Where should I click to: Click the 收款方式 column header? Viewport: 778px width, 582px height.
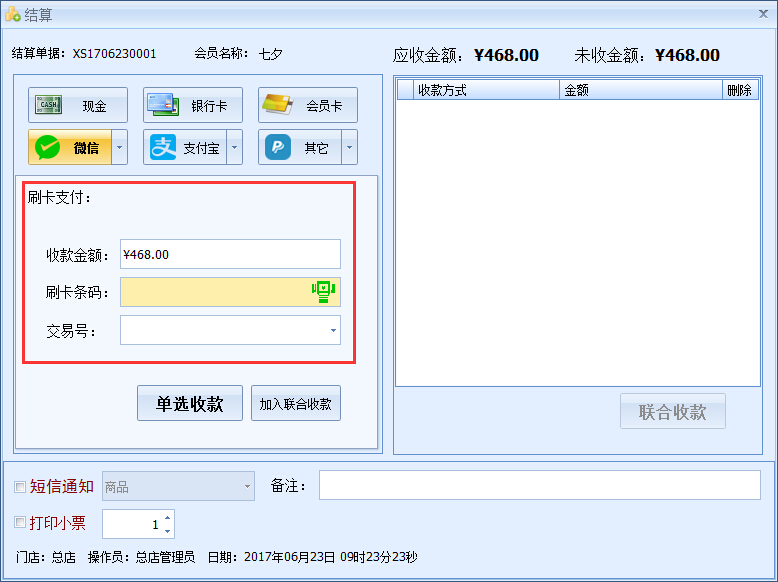(486, 91)
